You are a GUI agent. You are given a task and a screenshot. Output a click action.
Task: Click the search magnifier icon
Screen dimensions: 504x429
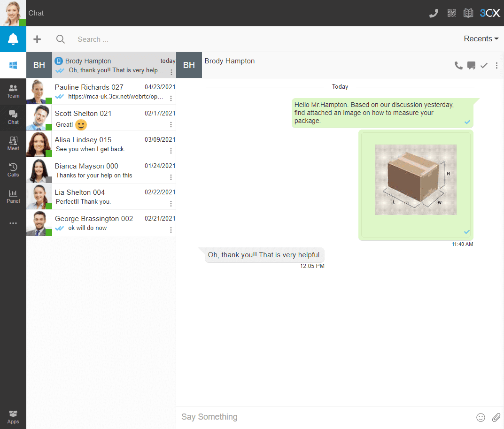click(x=61, y=39)
